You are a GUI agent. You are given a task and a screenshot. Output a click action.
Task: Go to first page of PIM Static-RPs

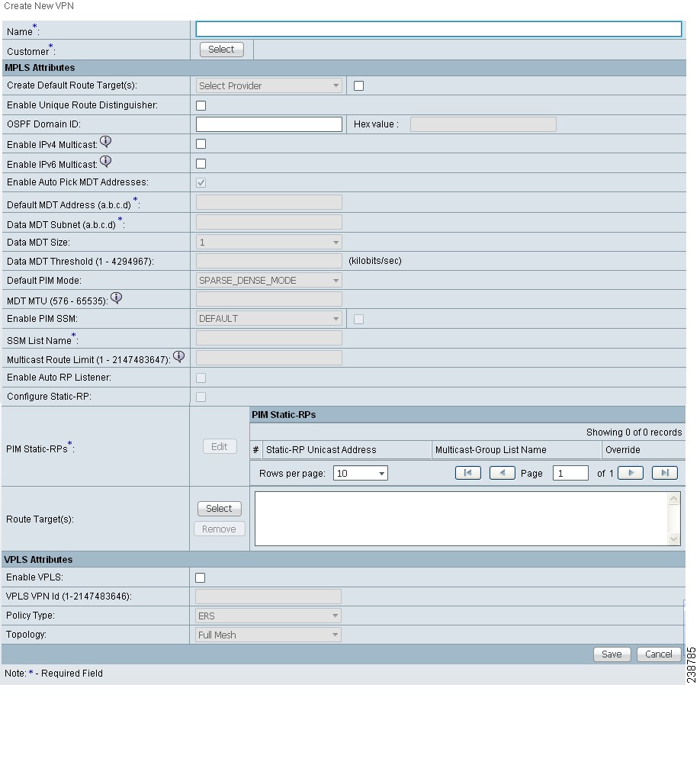[x=467, y=473]
